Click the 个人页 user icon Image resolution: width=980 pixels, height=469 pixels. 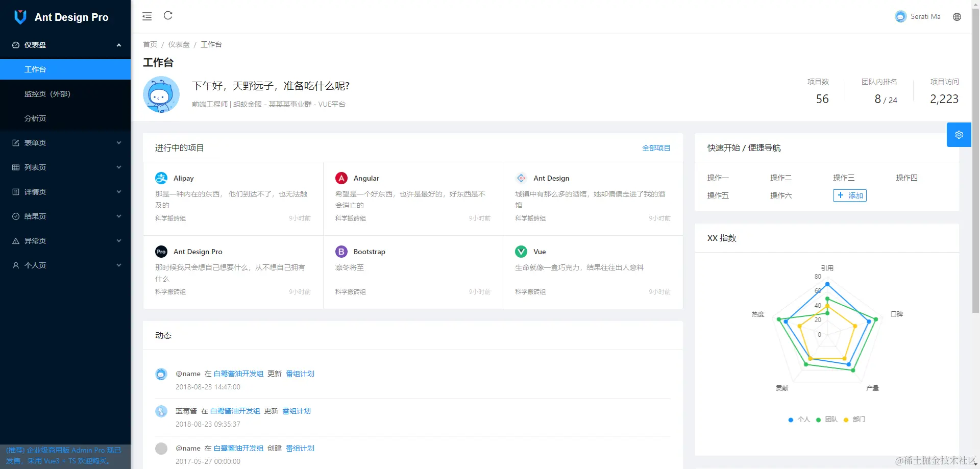[x=16, y=265]
